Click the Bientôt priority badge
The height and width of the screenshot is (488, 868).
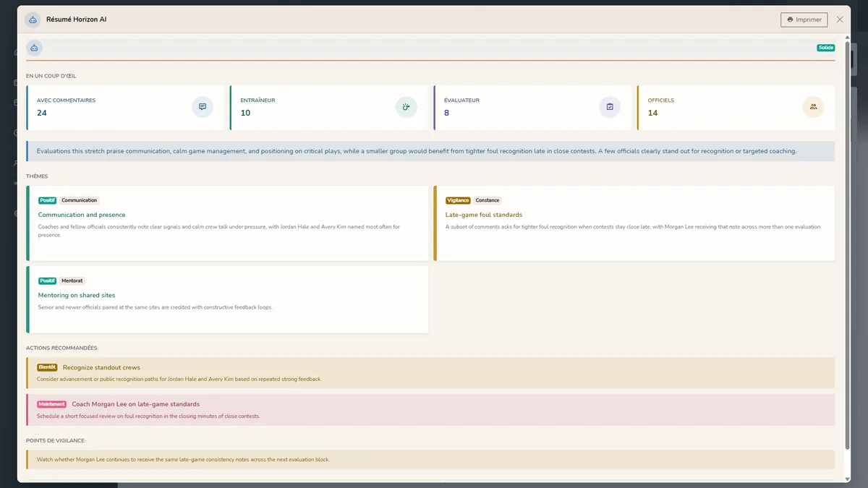pyautogui.click(x=47, y=367)
